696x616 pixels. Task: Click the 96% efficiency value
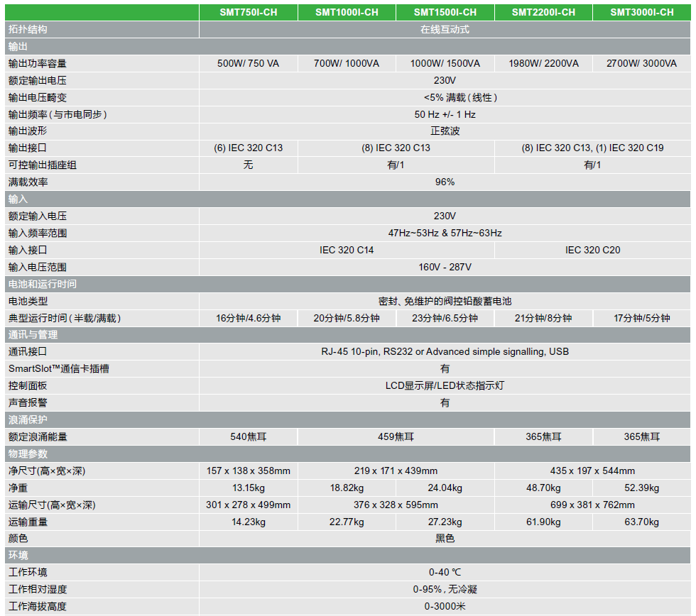(445, 182)
